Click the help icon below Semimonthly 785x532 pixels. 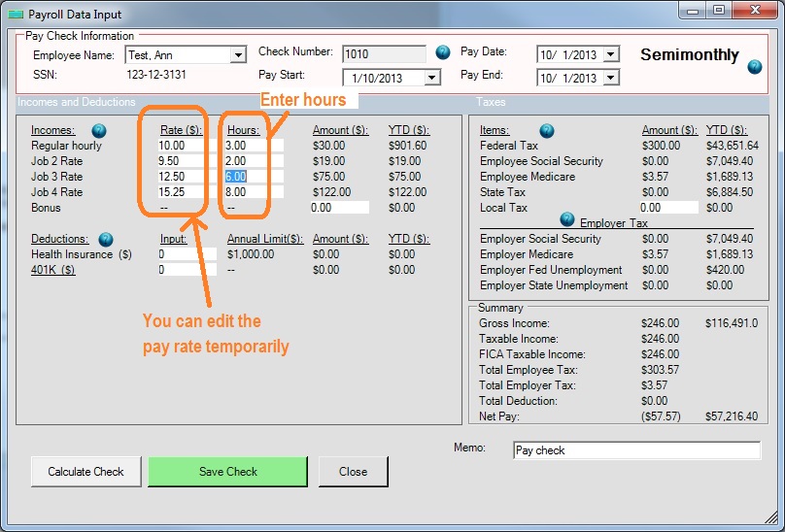[755, 67]
